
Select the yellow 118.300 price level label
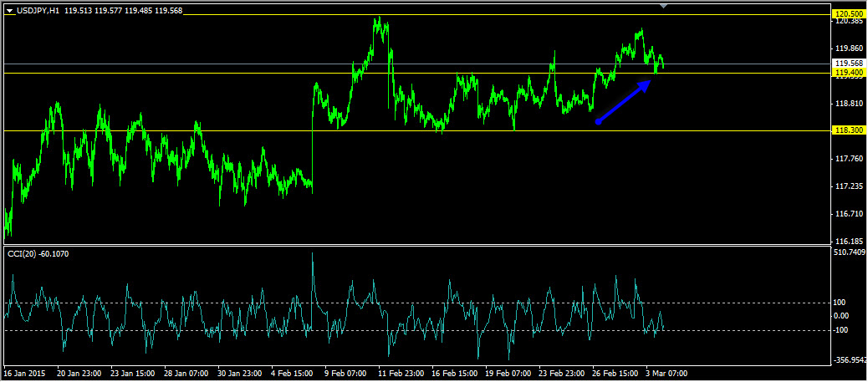coord(849,130)
